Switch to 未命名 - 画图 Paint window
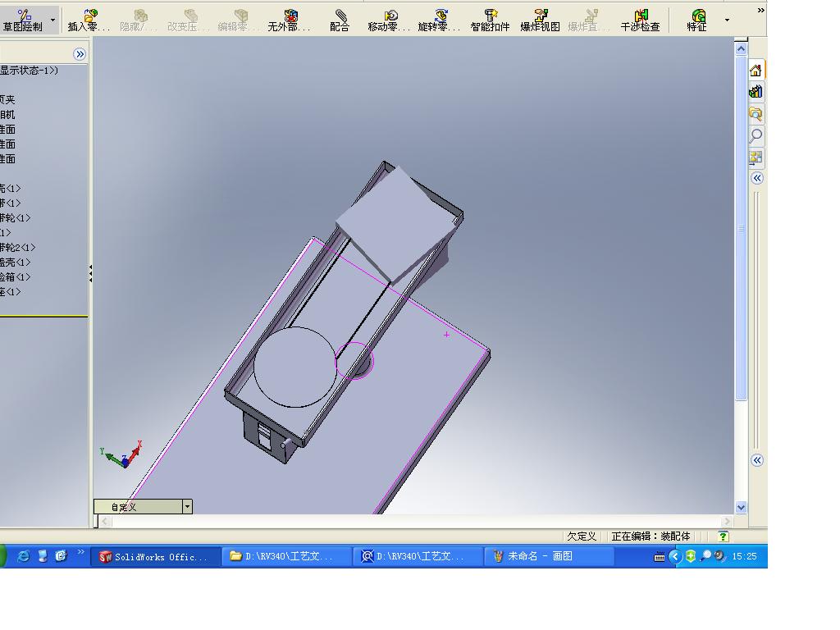 549,557
